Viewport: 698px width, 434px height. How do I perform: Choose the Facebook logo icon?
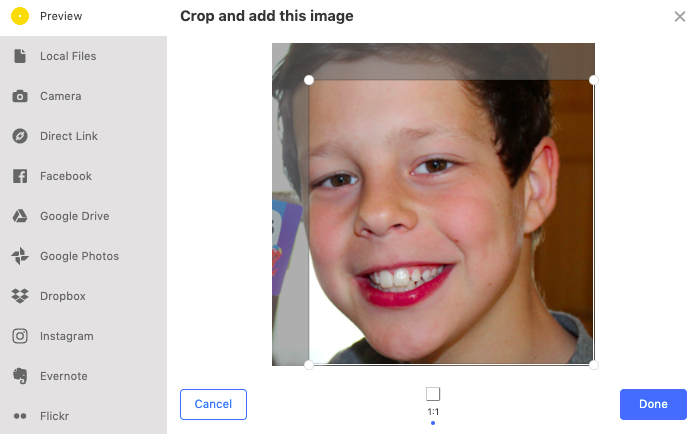[x=20, y=176]
